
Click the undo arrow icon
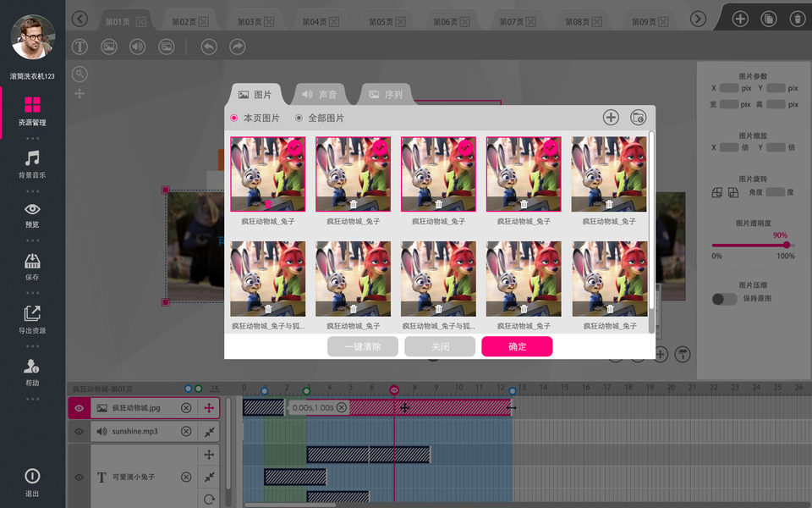click(209, 47)
